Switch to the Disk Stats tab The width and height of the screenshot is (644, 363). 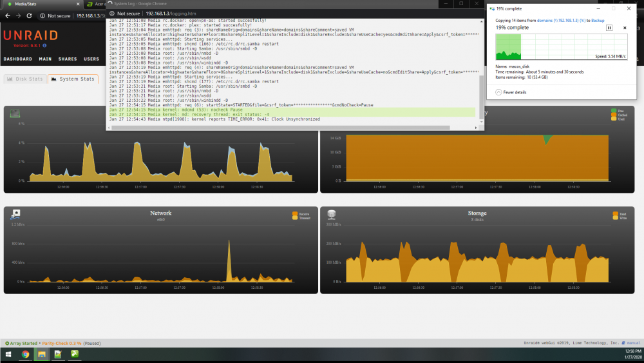pos(26,79)
